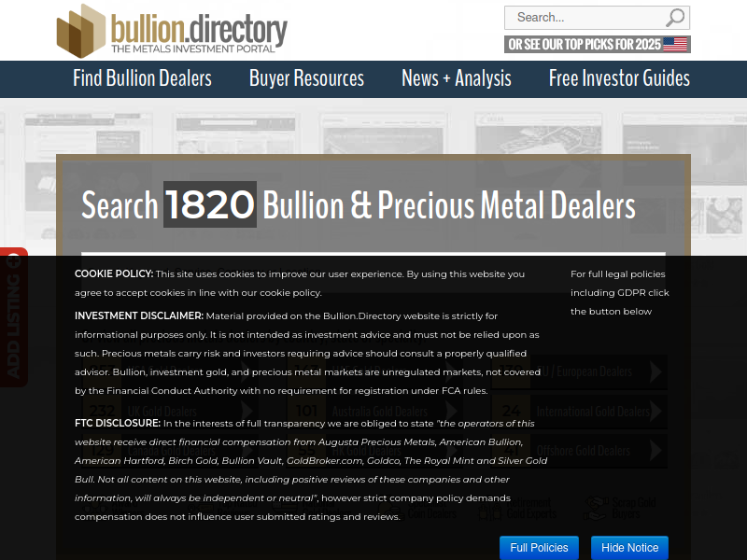Open the Free Investor Guides menu
This screenshot has width=747, height=560.
pyautogui.click(x=619, y=78)
